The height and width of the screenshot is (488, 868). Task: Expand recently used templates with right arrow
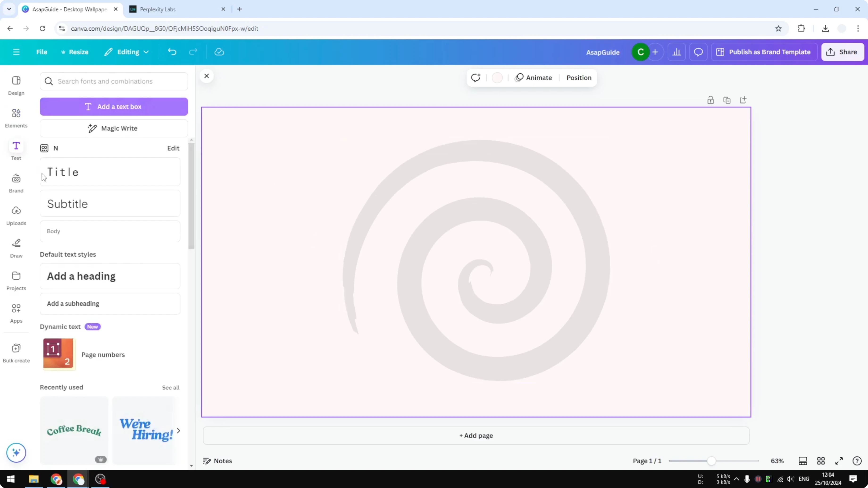[179, 431]
